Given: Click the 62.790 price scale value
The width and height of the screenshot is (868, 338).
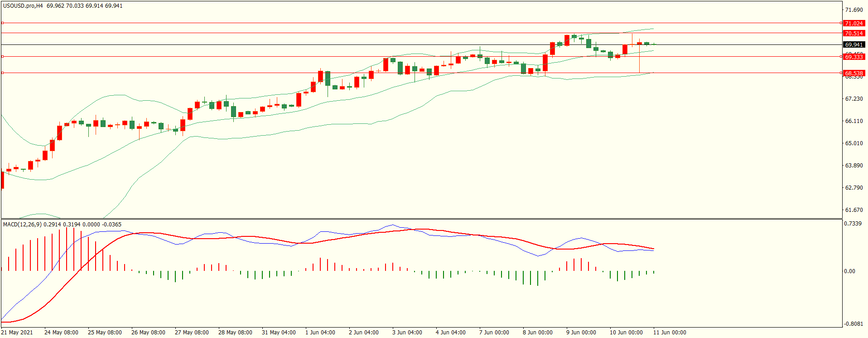Looking at the screenshot, I should (854, 187).
